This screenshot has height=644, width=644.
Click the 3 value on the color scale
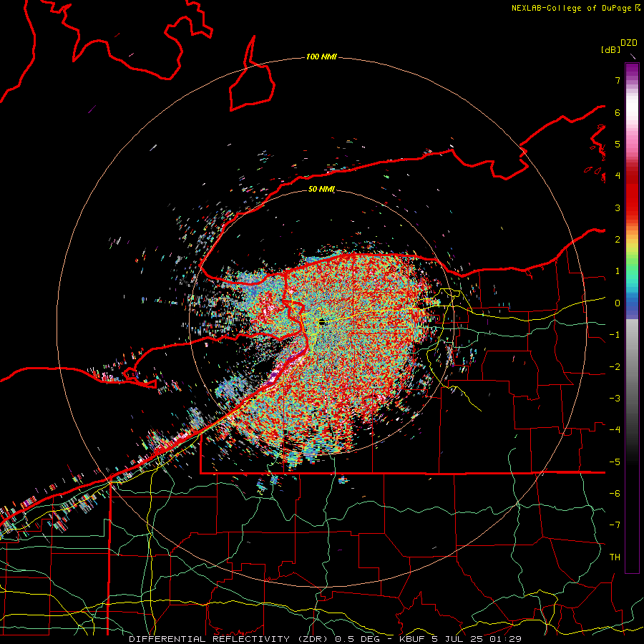pos(618,208)
